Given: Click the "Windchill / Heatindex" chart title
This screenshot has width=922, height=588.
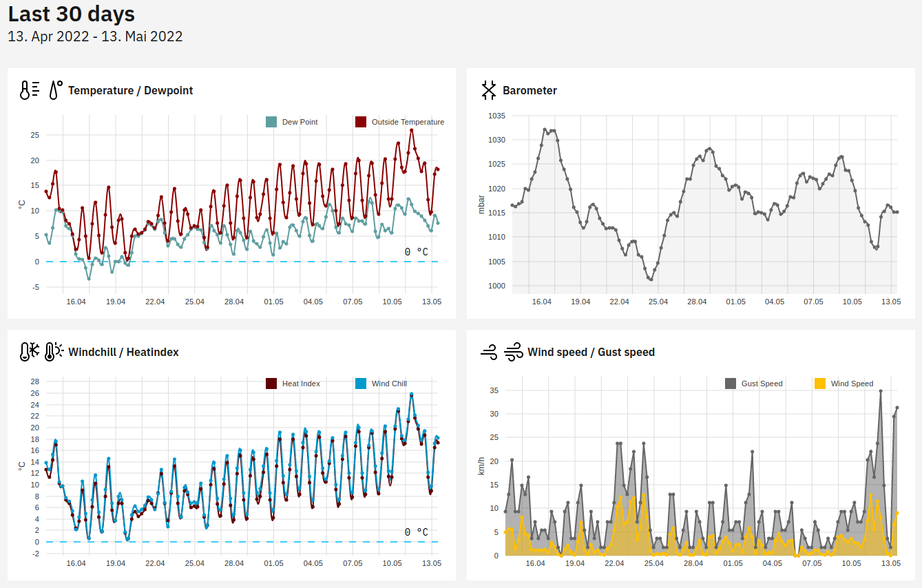Looking at the screenshot, I should [123, 352].
